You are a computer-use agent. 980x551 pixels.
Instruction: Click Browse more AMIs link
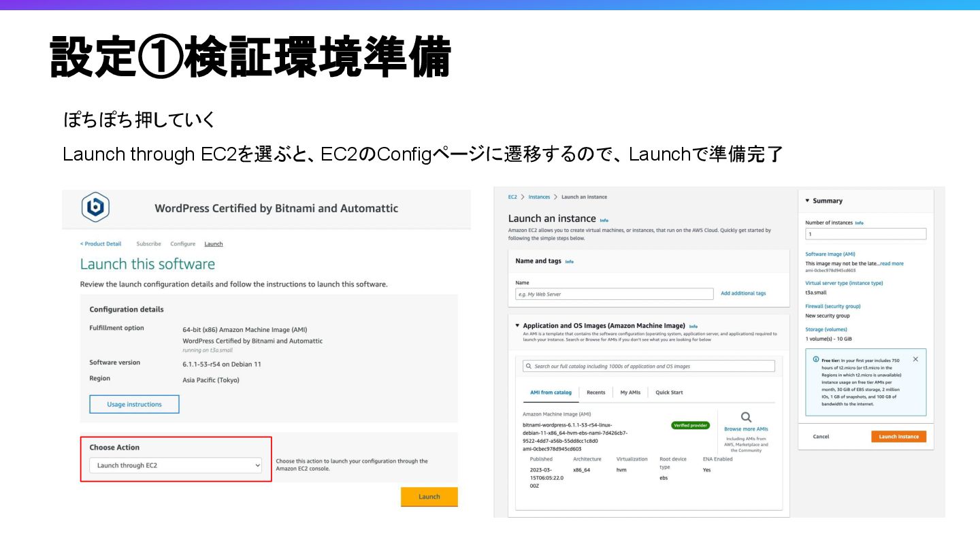click(x=746, y=429)
